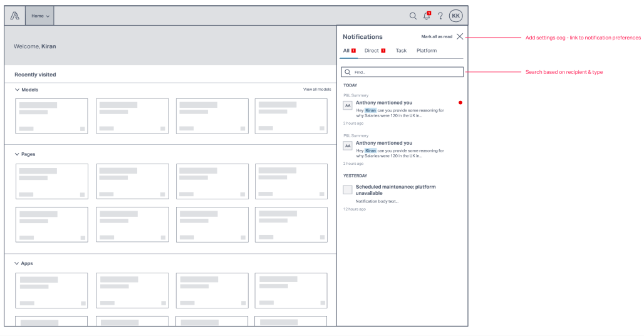Open the unread Anthony mentioned you notification
This screenshot has height=336, width=644.
pyautogui.click(x=402, y=109)
